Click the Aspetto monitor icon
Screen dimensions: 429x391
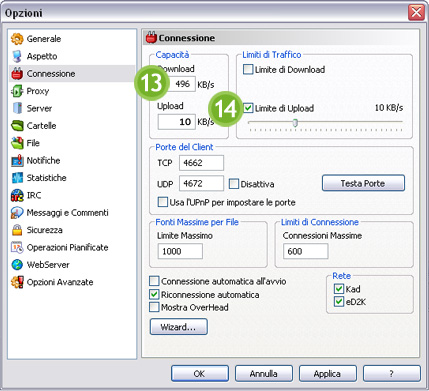tap(17, 56)
